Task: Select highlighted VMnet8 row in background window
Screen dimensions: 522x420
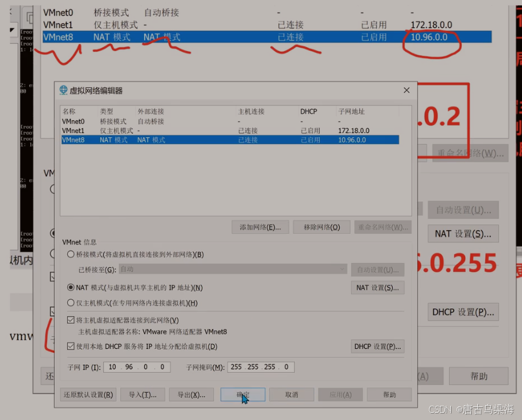Action: (x=267, y=37)
